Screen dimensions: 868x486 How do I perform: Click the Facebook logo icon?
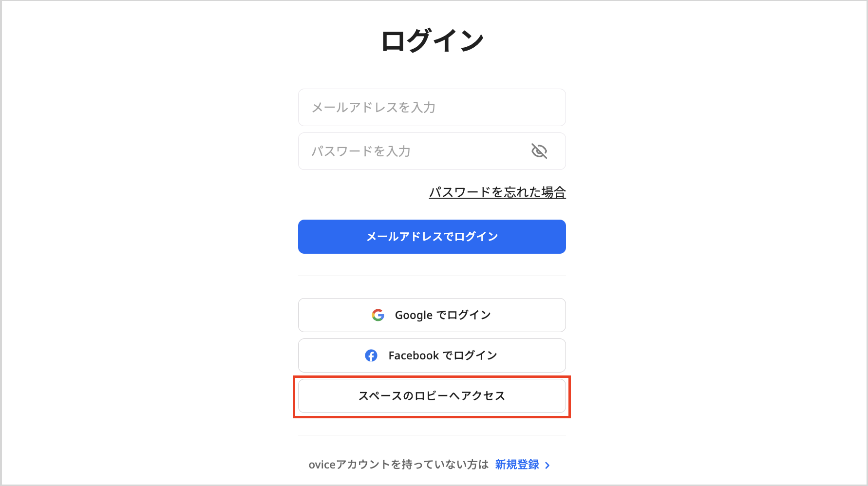pyautogui.click(x=371, y=355)
